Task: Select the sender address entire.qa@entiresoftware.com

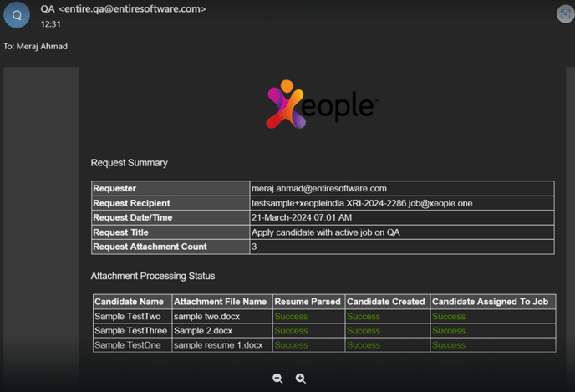Action: [132, 9]
